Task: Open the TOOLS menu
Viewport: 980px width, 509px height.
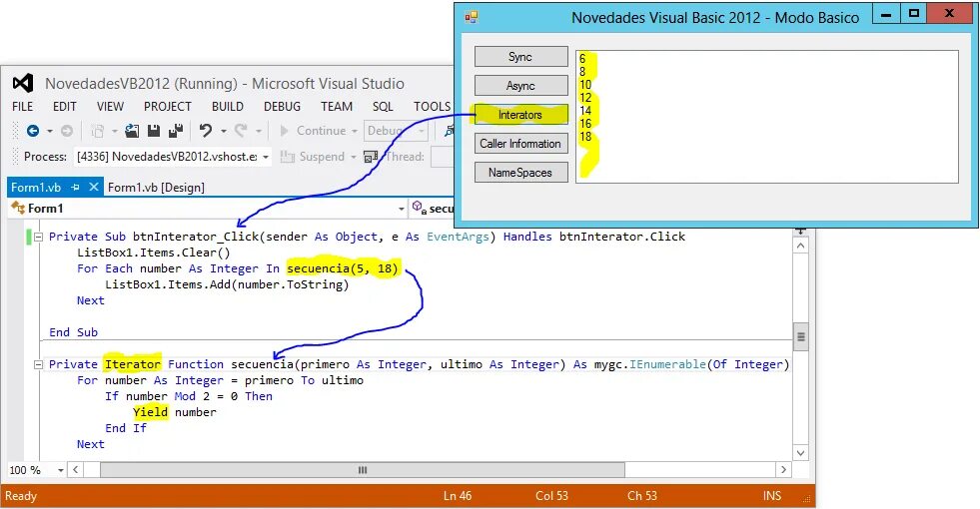Action: coord(432,107)
